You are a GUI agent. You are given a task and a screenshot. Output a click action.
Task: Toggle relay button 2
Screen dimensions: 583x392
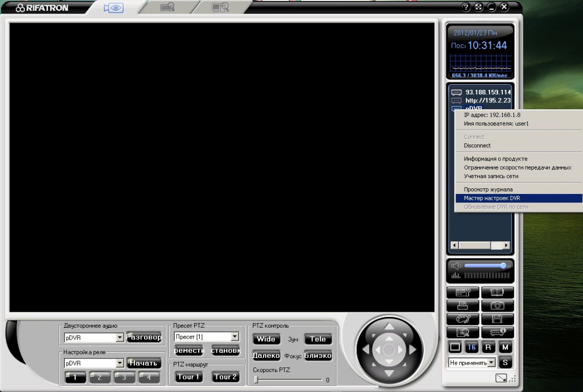[100, 377]
